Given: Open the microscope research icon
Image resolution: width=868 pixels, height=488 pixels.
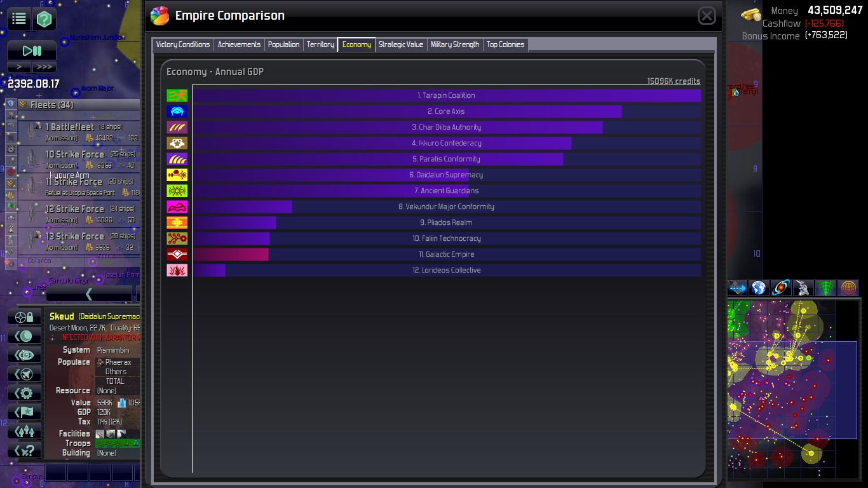Looking at the screenshot, I should coord(803,288).
